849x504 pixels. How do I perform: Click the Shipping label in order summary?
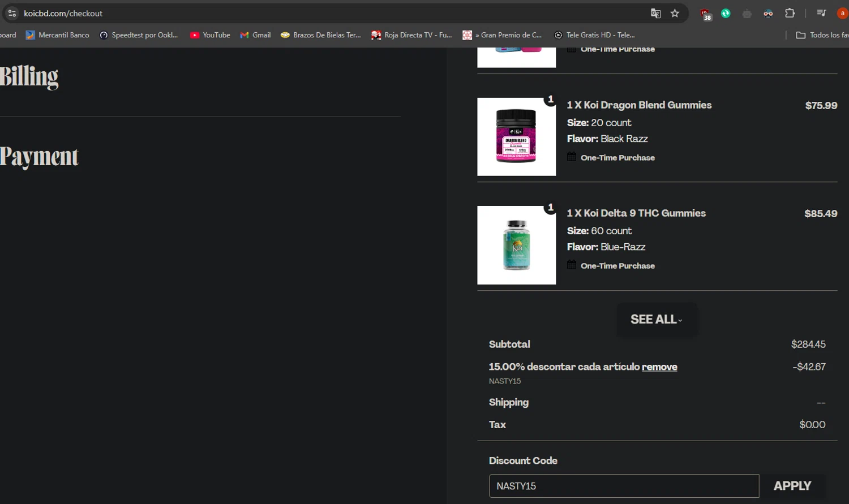509,403
